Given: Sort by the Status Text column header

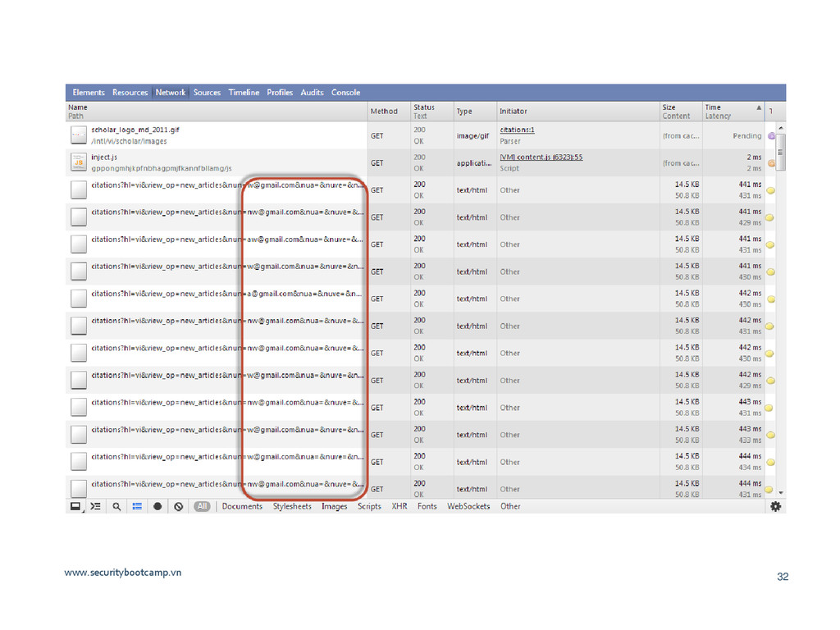Looking at the screenshot, I should tap(431, 112).
